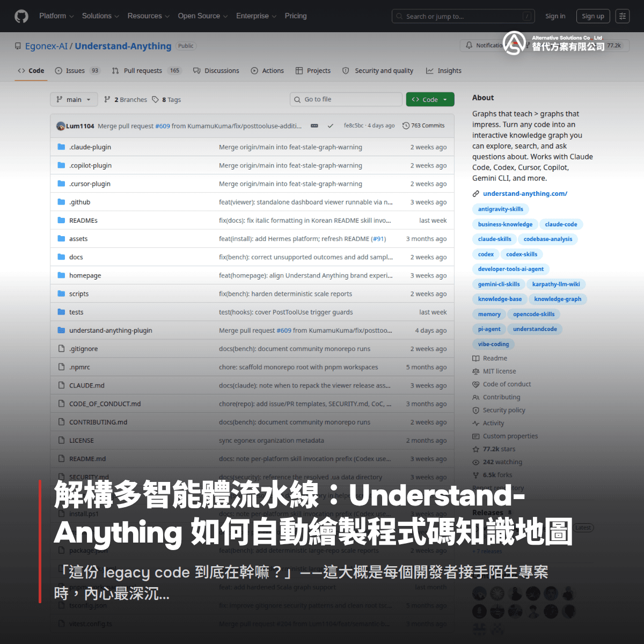This screenshot has width=644, height=644.
Task: Open the Platform menu
Action: [x=56, y=16]
